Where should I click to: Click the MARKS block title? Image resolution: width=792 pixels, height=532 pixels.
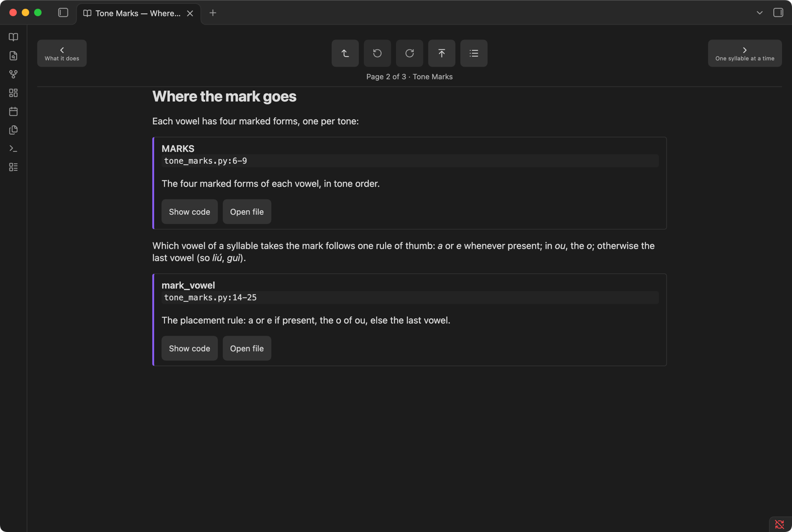[178, 148]
